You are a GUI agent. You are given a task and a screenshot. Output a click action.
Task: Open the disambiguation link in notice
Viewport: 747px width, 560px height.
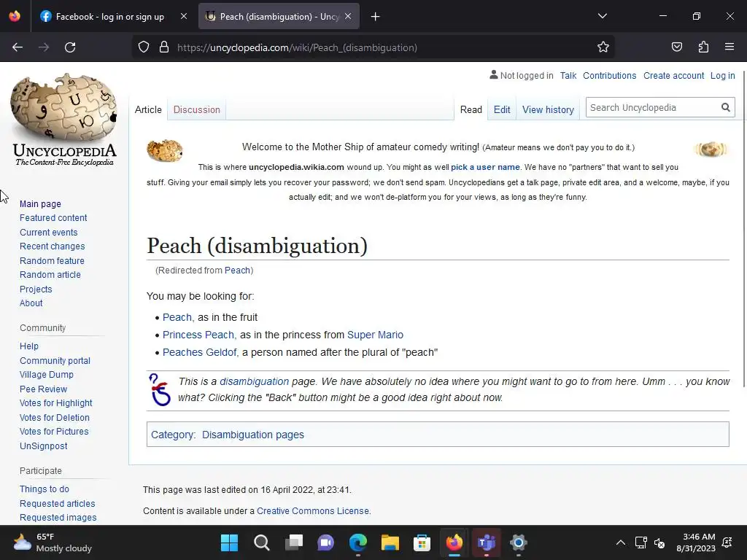(254, 381)
